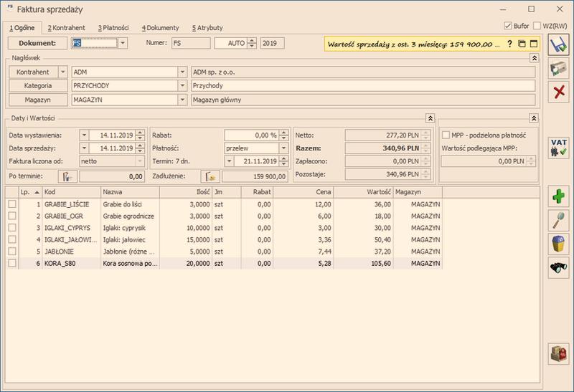Click the Rabat 0,00 % input field

(x=252, y=135)
